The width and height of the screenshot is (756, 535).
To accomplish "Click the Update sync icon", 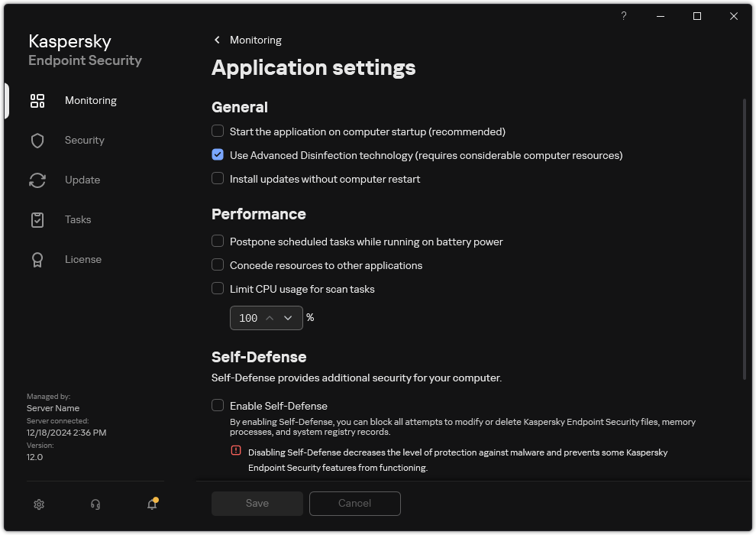I will (x=37, y=180).
